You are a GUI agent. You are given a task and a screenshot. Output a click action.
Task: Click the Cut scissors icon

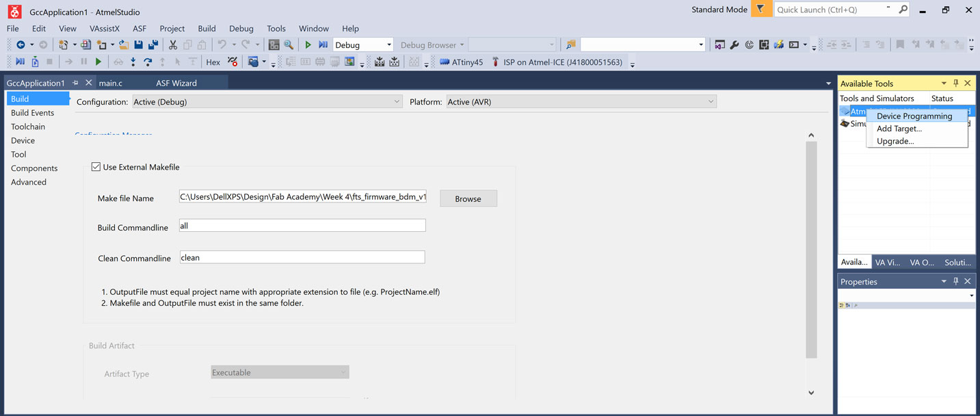coord(173,44)
